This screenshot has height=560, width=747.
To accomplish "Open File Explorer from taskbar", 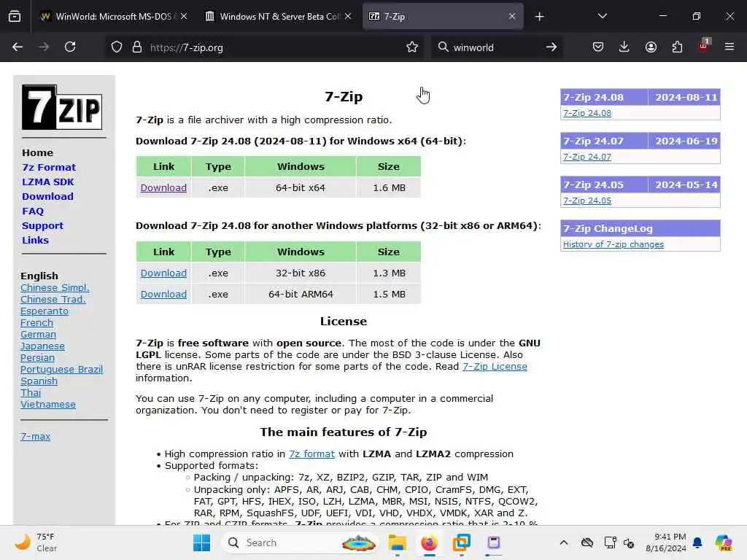I will pyautogui.click(x=398, y=542).
